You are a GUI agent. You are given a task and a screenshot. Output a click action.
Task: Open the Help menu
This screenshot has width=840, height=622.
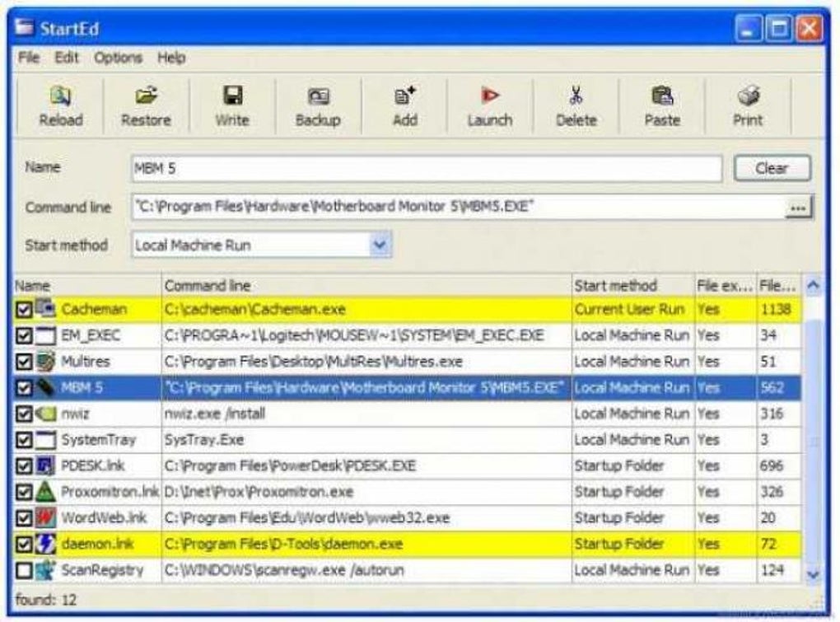171,58
